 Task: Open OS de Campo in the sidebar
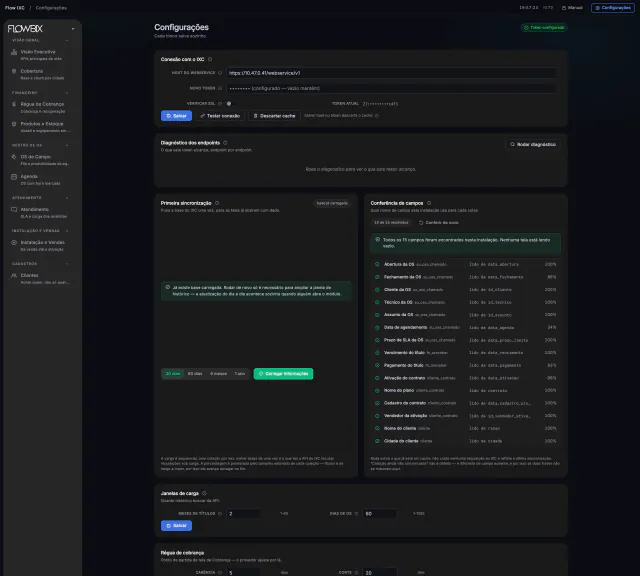pos(40,160)
